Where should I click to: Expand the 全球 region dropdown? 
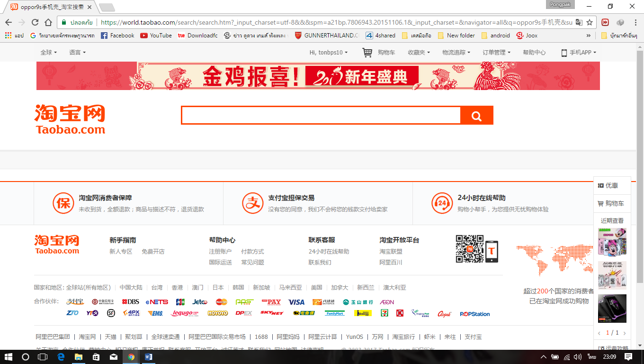click(x=49, y=53)
